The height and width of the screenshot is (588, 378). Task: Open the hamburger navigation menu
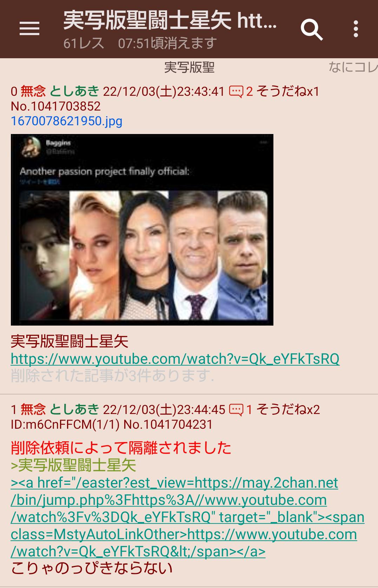pyautogui.click(x=29, y=28)
